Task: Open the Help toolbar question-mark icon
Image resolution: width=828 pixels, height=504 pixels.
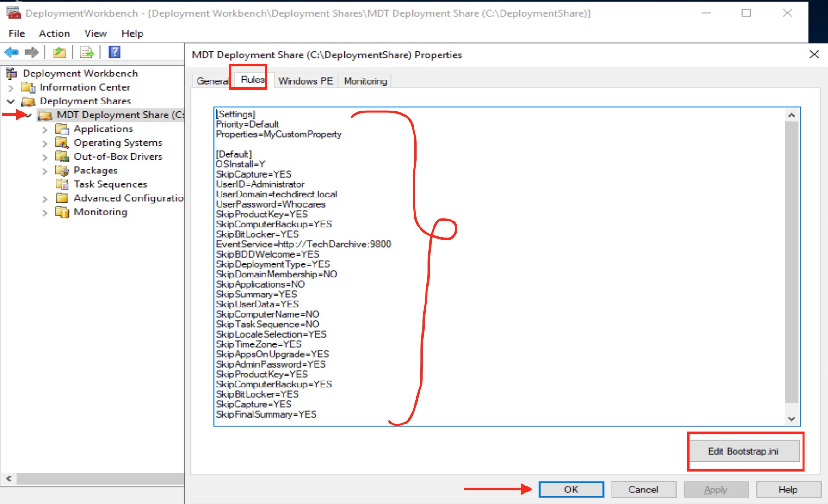Action: [x=114, y=52]
